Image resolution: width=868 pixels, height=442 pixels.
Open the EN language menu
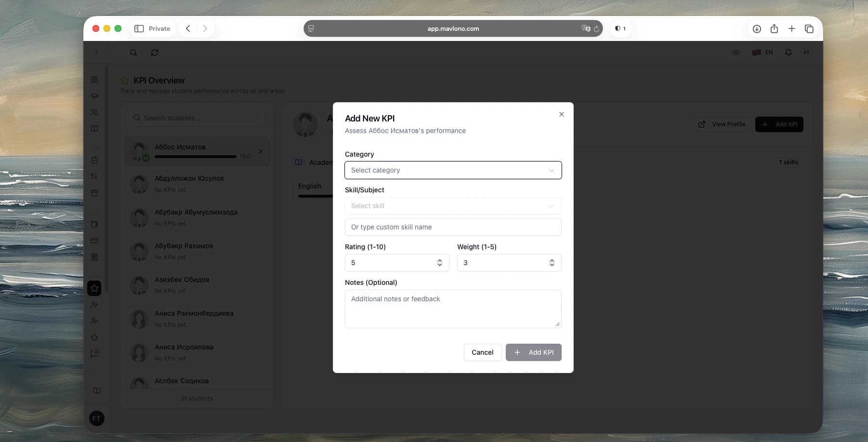tap(763, 52)
